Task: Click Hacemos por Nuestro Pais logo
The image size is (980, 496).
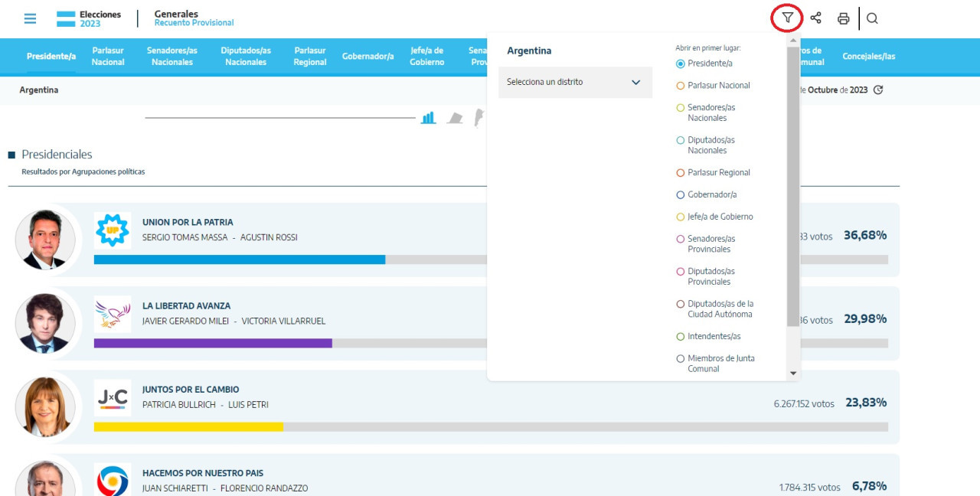Action: (x=113, y=479)
